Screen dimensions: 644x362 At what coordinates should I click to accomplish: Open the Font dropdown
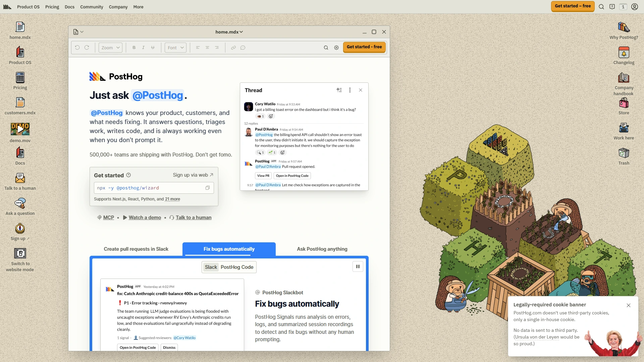pyautogui.click(x=175, y=48)
